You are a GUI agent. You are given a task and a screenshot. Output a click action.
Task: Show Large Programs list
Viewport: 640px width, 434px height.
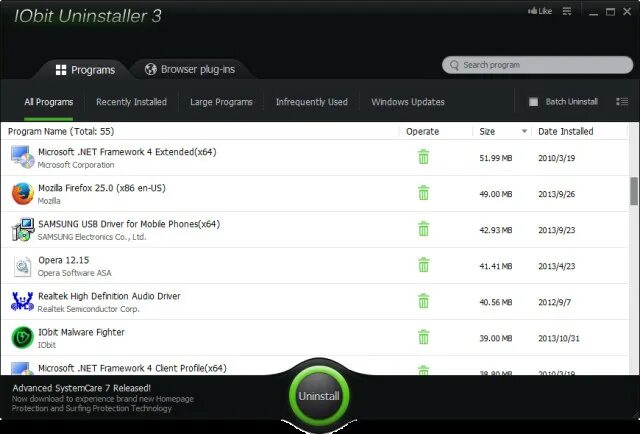(221, 102)
